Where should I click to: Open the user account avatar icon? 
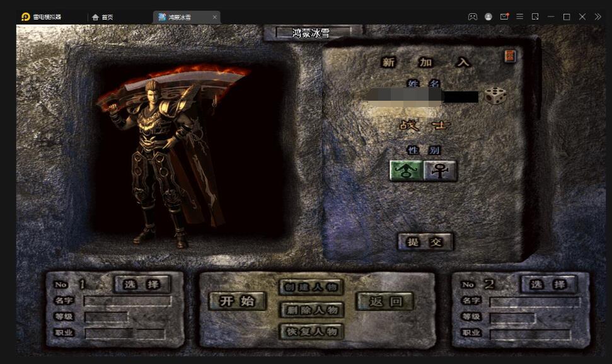coord(488,17)
